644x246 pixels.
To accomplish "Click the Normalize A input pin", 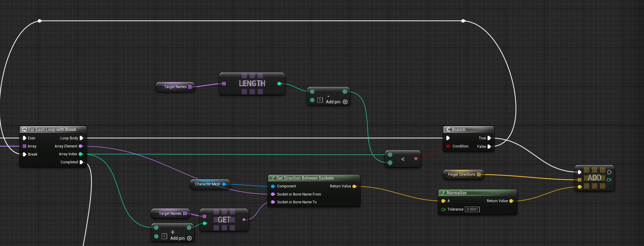I will point(443,201).
